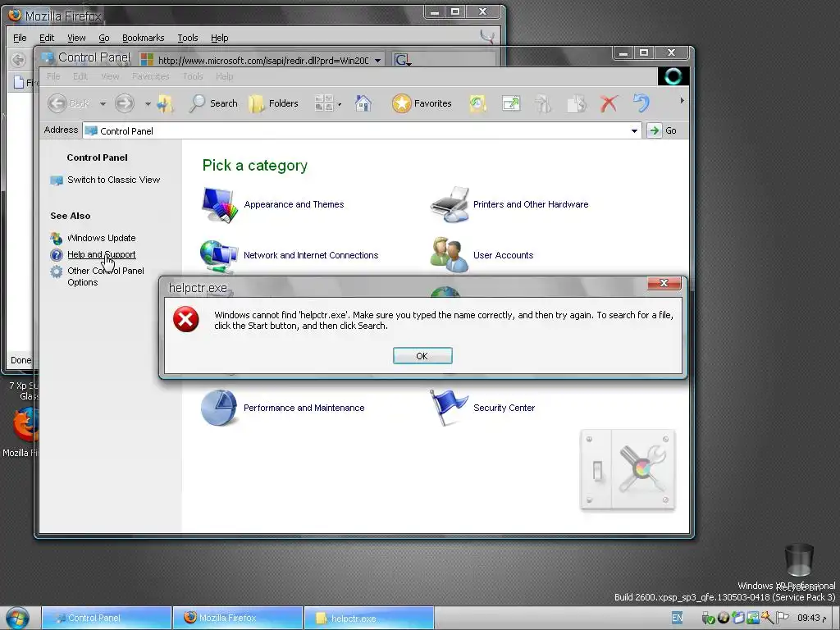Click the white flag tray icon
Screen dimensions: 840x630
[783, 618]
